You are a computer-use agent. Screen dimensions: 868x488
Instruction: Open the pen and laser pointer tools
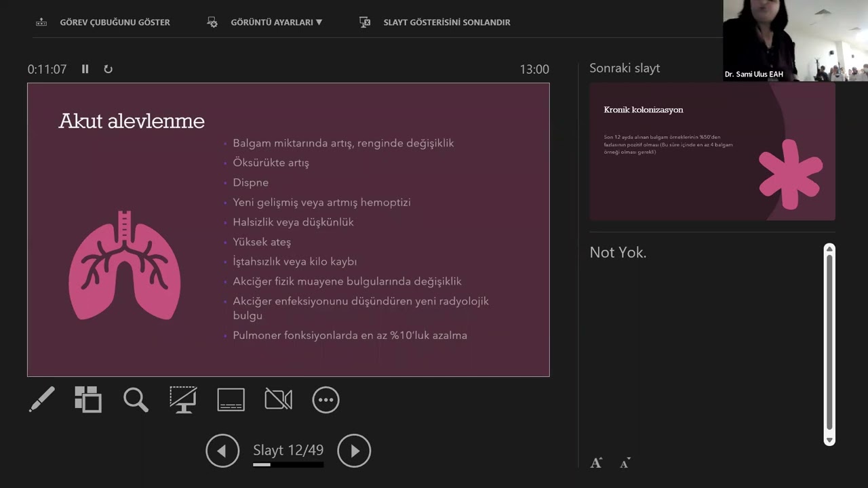click(41, 399)
